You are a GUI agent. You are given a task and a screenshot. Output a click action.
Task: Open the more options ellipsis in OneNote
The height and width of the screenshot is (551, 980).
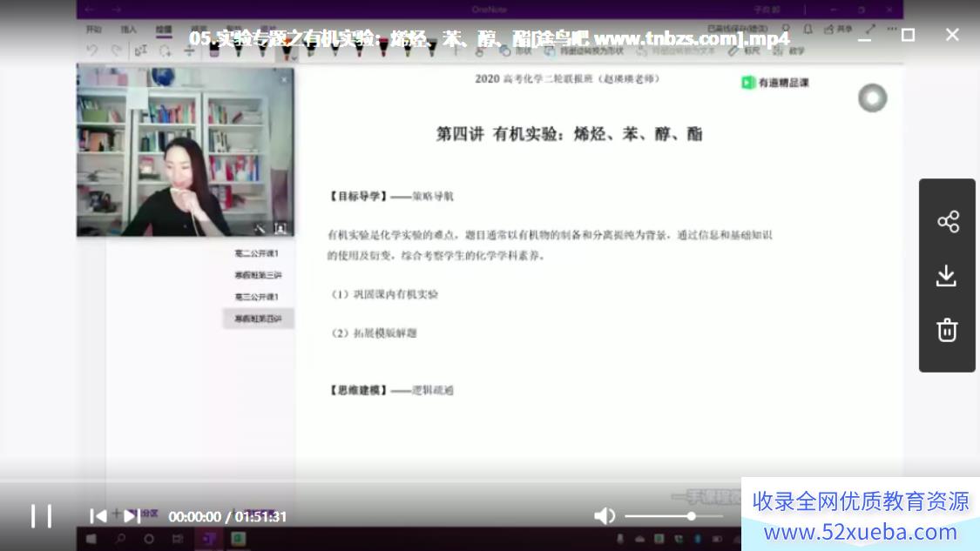pos(892,29)
